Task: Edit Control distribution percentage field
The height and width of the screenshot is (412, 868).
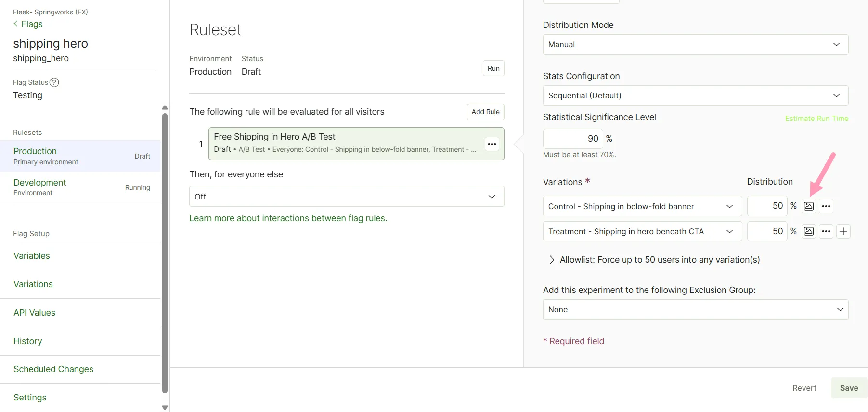Action: click(767, 206)
